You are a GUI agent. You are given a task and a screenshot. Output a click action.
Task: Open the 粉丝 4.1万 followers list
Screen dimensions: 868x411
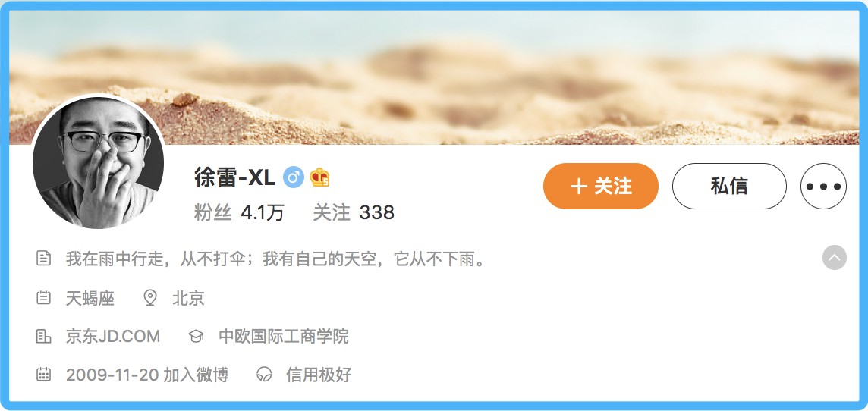point(239,212)
